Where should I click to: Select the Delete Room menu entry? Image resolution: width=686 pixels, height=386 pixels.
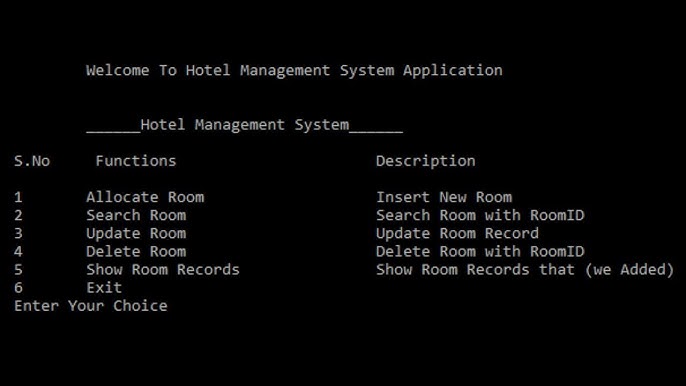tap(136, 252)
